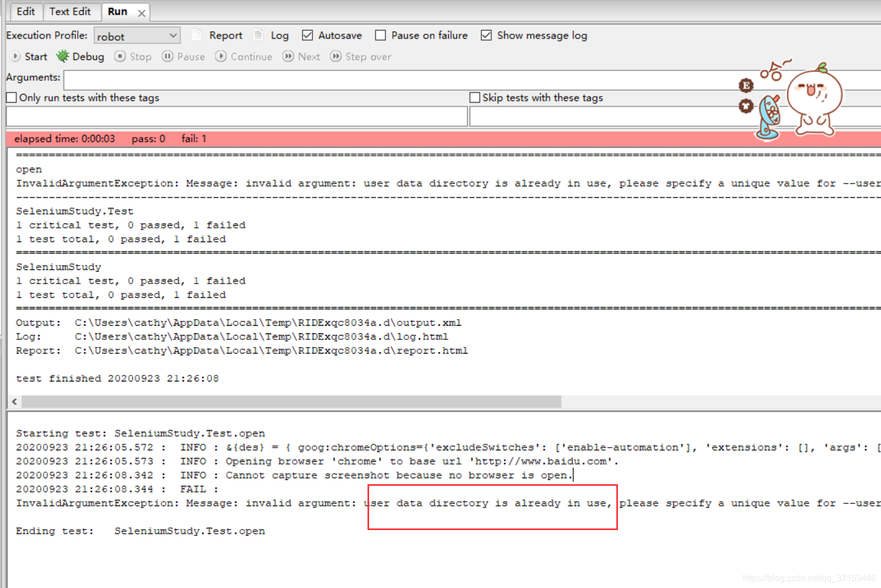Switch to the Edit tab
881x588 pixels.
click(x=26, y=11)
